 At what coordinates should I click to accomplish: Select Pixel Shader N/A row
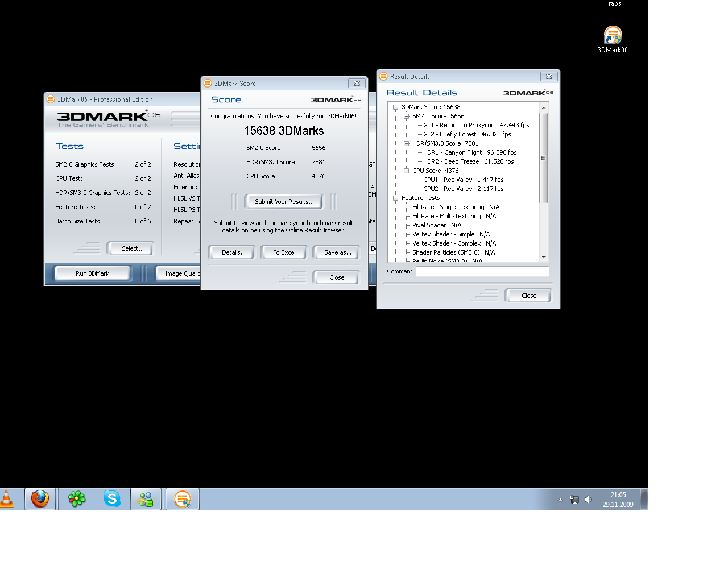click(x=437, y=225)
